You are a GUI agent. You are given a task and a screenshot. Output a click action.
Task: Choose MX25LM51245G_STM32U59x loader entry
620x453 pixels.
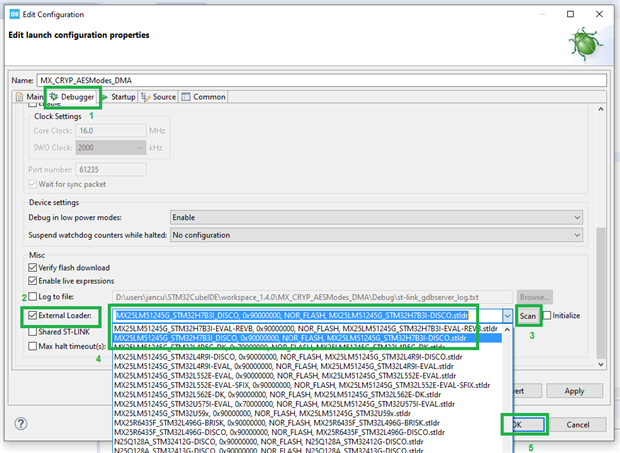click(x=307, y=413)
